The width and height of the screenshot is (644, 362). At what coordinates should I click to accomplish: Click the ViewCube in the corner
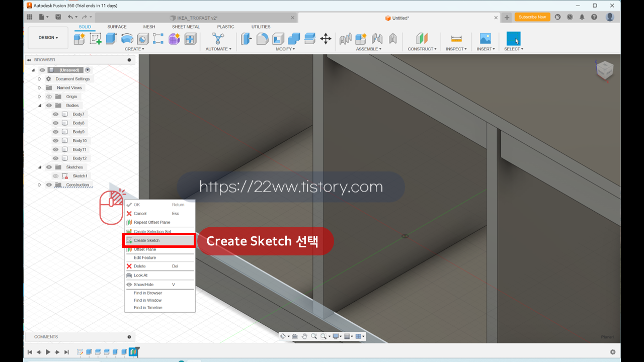pos(604,70)
